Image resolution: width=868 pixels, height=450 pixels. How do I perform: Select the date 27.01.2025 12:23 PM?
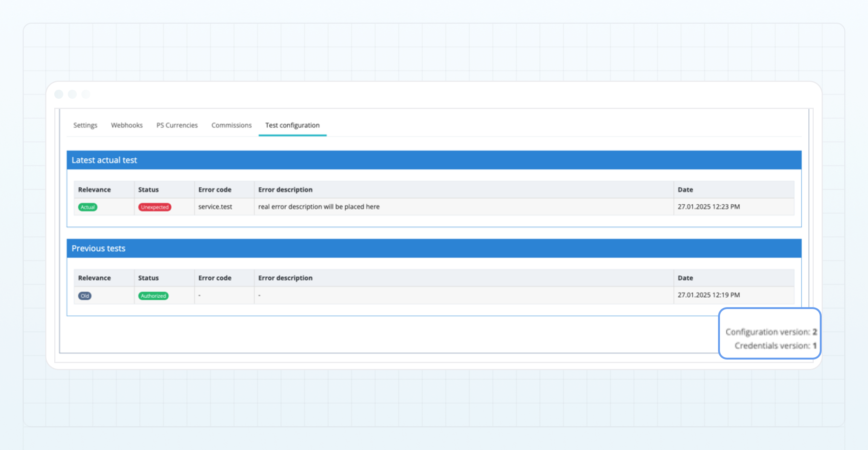tap(709, 207)
